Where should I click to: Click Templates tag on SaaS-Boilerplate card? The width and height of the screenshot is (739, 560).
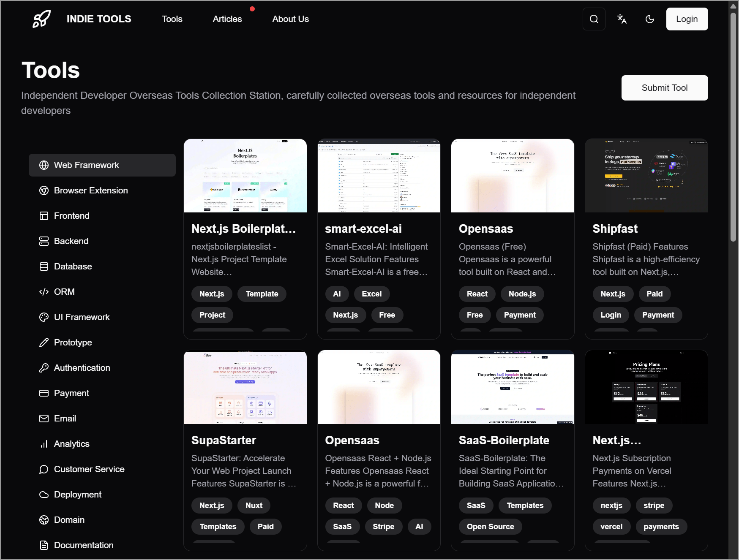(x=525, y=506)
